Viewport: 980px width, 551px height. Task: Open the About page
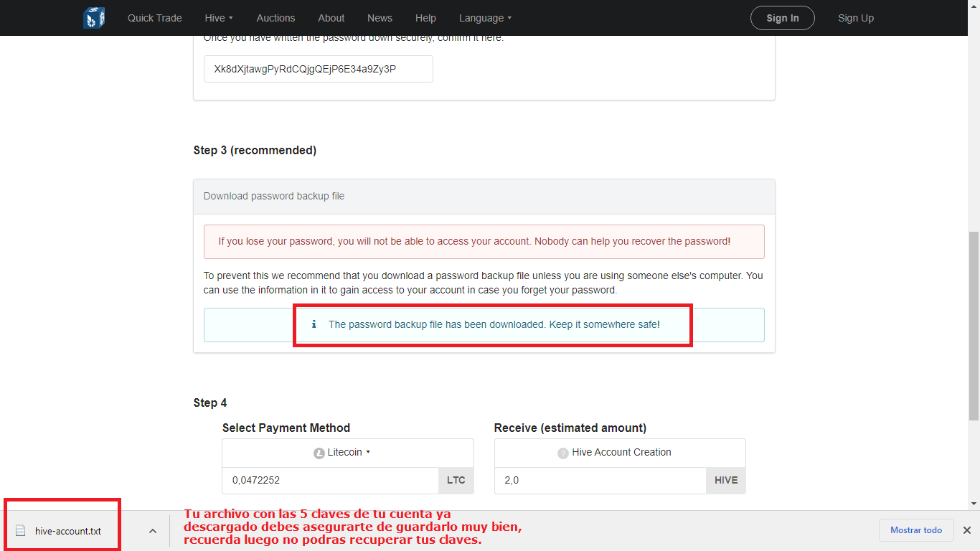(331, 18)
